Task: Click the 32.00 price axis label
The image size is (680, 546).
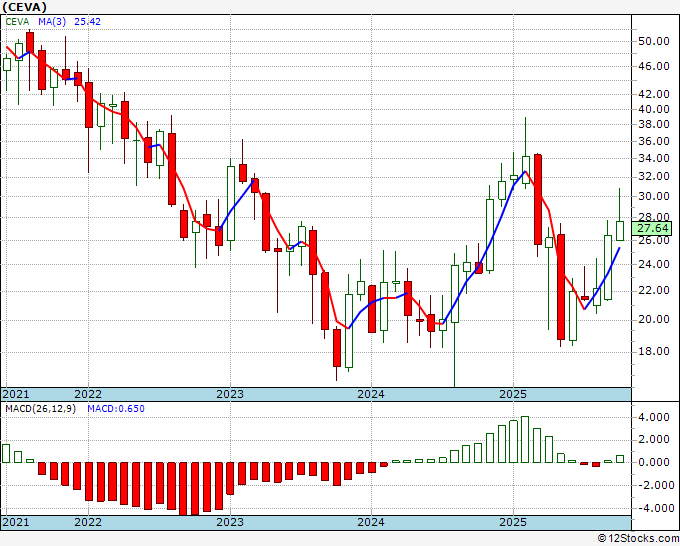Action: [654, 177]
